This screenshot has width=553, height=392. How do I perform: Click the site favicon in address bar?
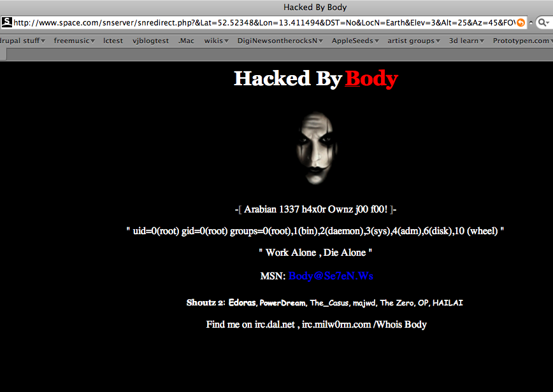pyautogui.click(x=7, y=22)
